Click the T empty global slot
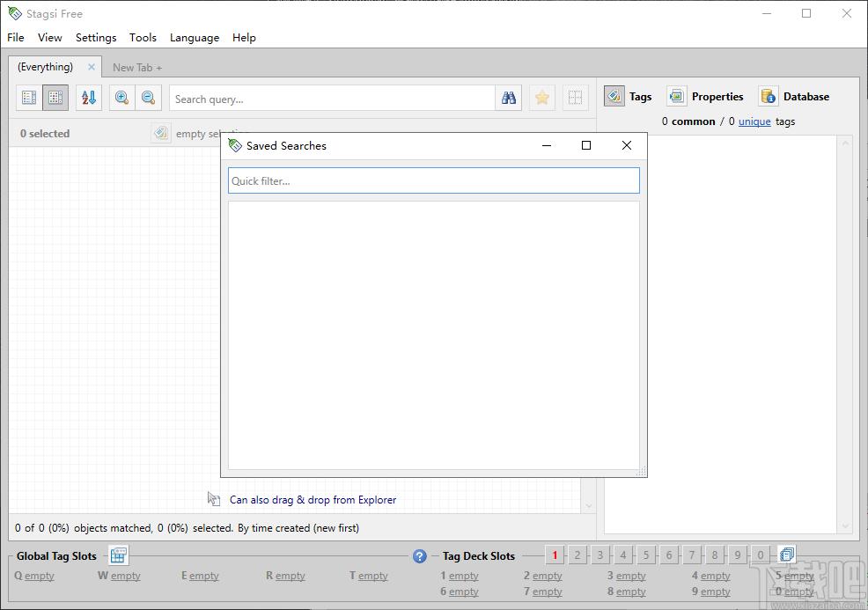The image size is (868, 610). click(x=369, y=576)
